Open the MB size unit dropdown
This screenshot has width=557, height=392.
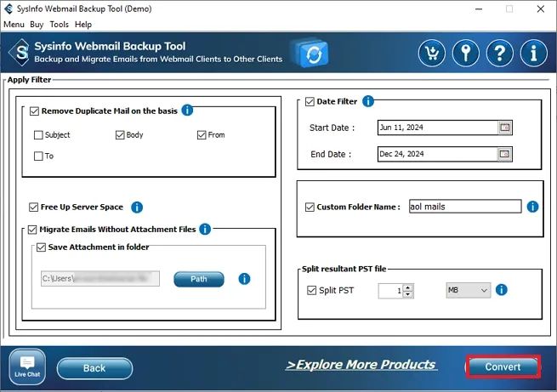tap(469, 290)
